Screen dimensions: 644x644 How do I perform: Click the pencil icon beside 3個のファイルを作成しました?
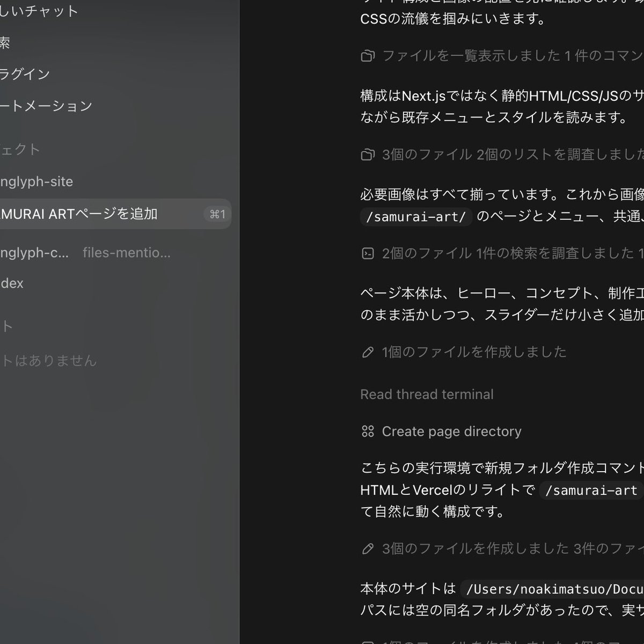click(368, 548)
